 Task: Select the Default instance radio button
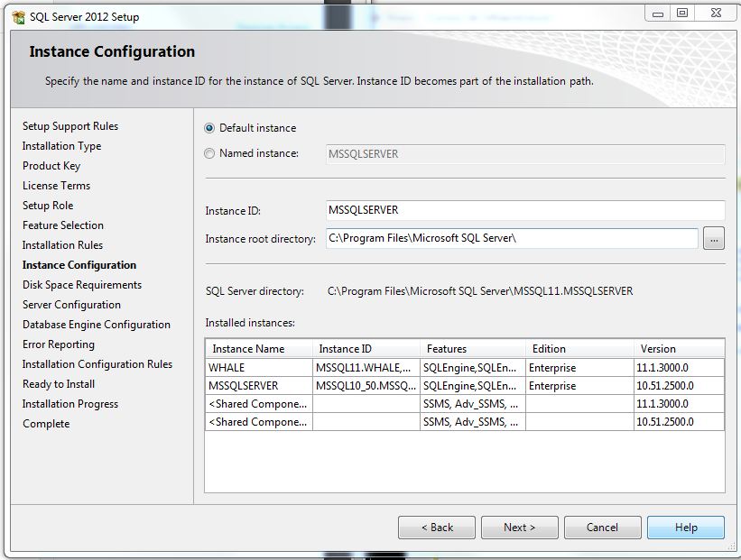[x=208, y=128]
